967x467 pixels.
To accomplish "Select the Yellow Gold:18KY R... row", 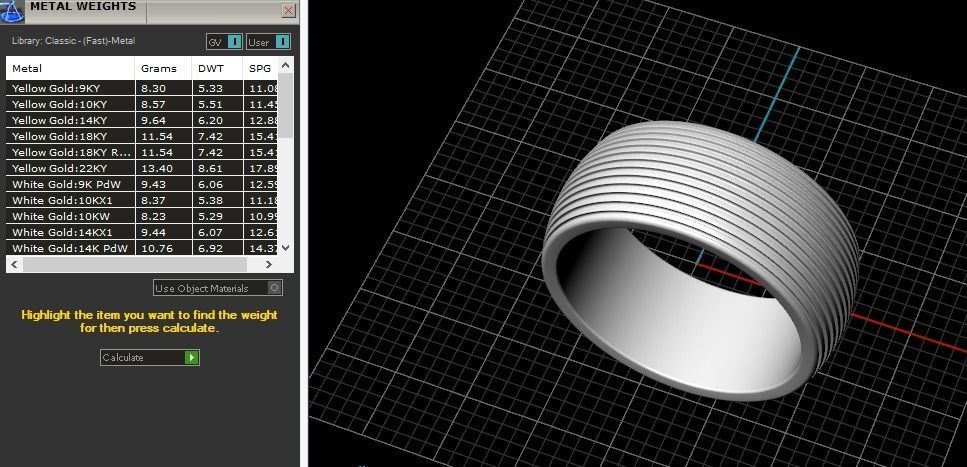I will [142, 152].
